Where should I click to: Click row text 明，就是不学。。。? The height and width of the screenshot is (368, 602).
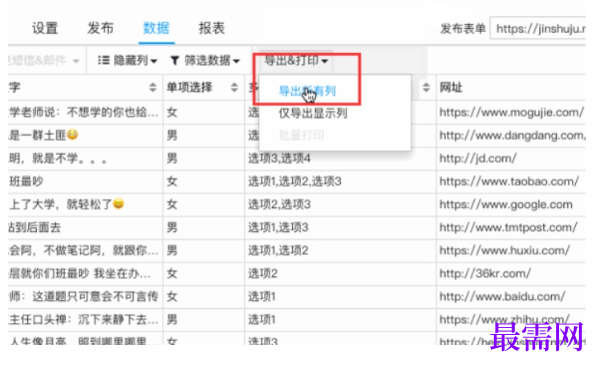[58, 158]
